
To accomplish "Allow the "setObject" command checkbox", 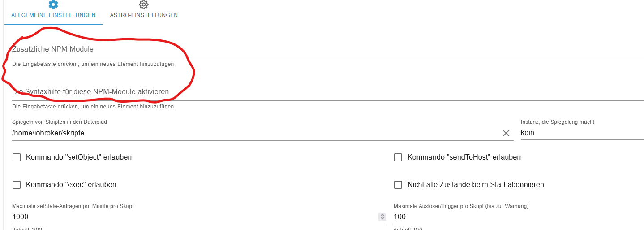I will pos(17,157).
